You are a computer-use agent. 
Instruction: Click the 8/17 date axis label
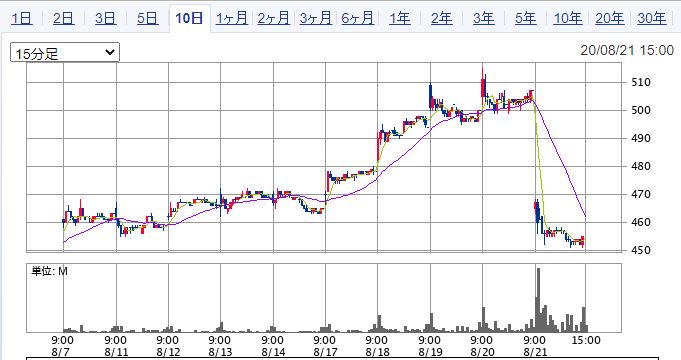click(325, 352)
